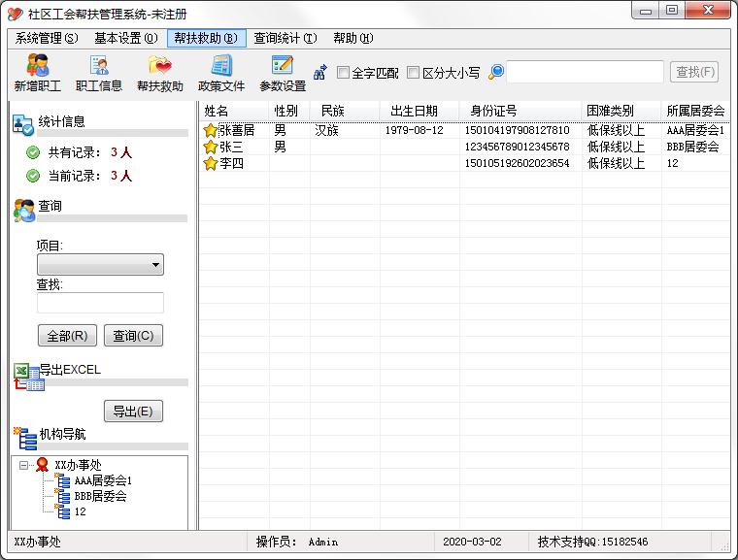Click the 导出EXCEL spreadsheet icon
Screen dimensions: 738x560
(x=29, y=377)
